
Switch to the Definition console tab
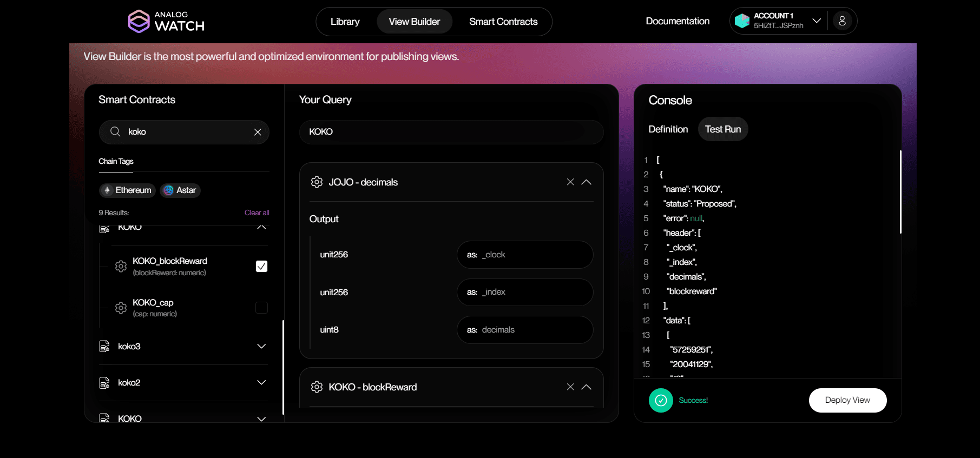coord(668,129)
